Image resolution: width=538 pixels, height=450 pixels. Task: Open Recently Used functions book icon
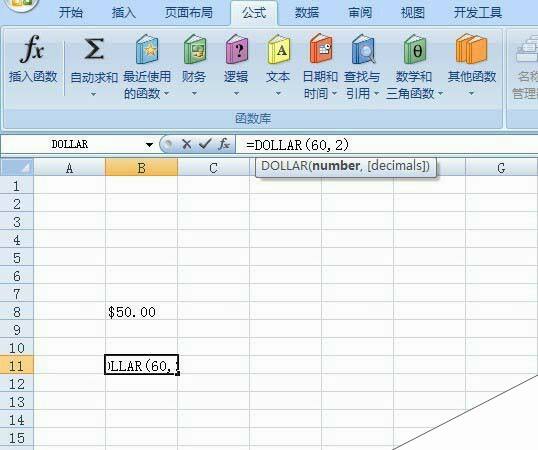[x=147, y=49]
